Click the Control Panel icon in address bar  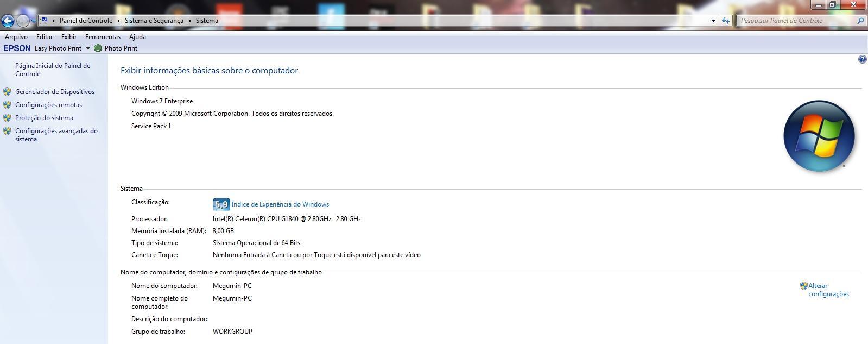(x=45, y=20)
